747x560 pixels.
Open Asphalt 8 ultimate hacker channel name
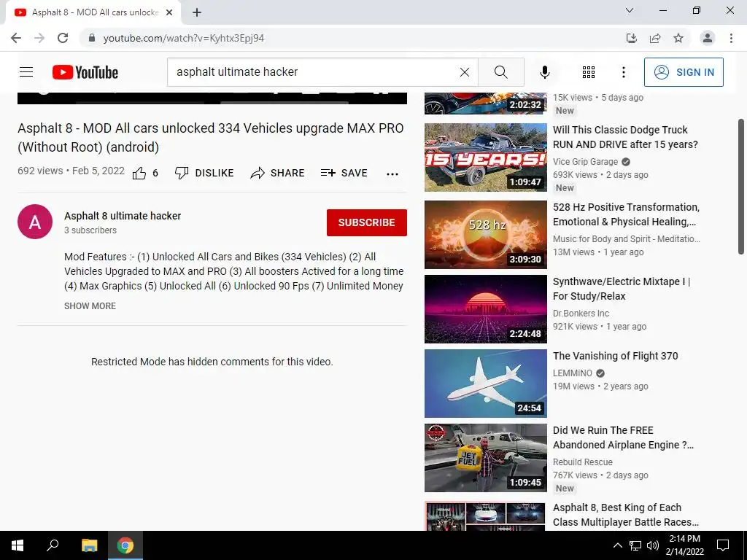tap(123, 216)
